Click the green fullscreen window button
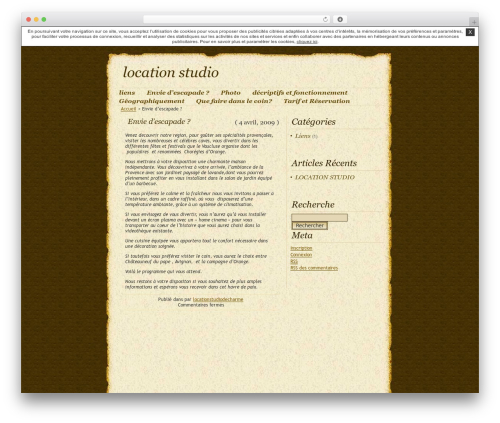This screenshot has width=500, height=423. click(x=44, y=19)
